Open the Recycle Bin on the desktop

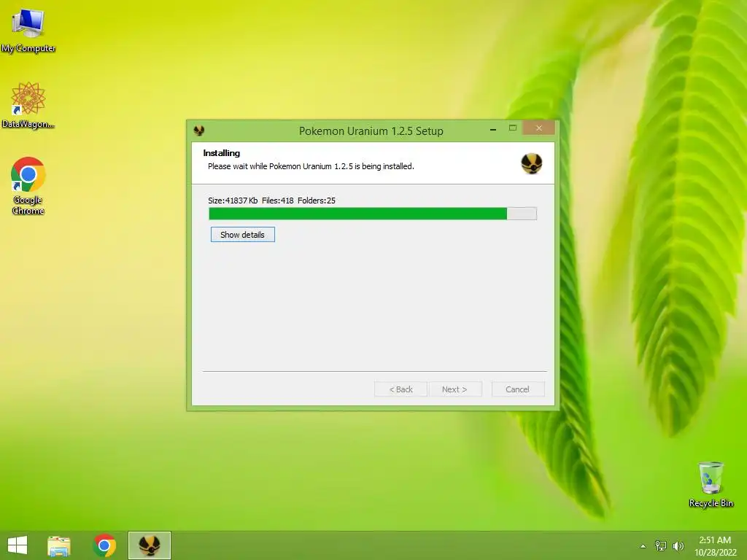[711, 485]
